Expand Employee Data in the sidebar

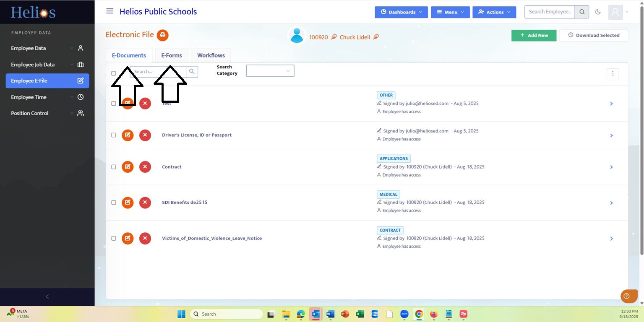[47, 48]
